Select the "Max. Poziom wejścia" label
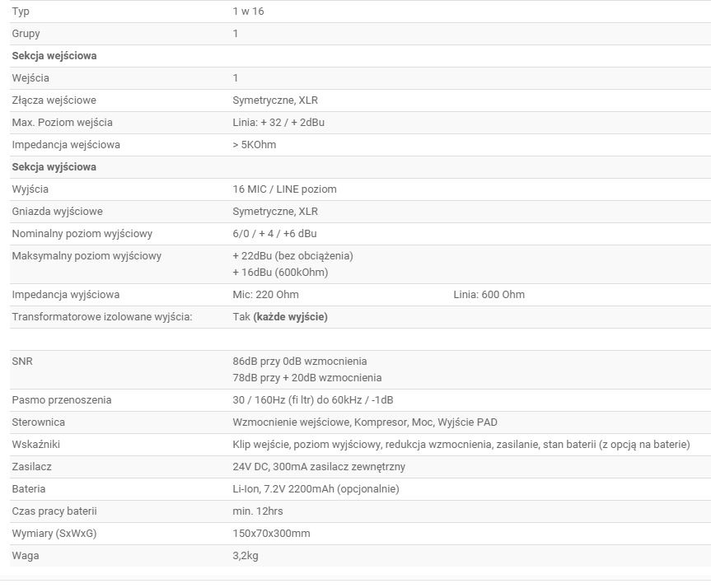 tap(62, 123)
